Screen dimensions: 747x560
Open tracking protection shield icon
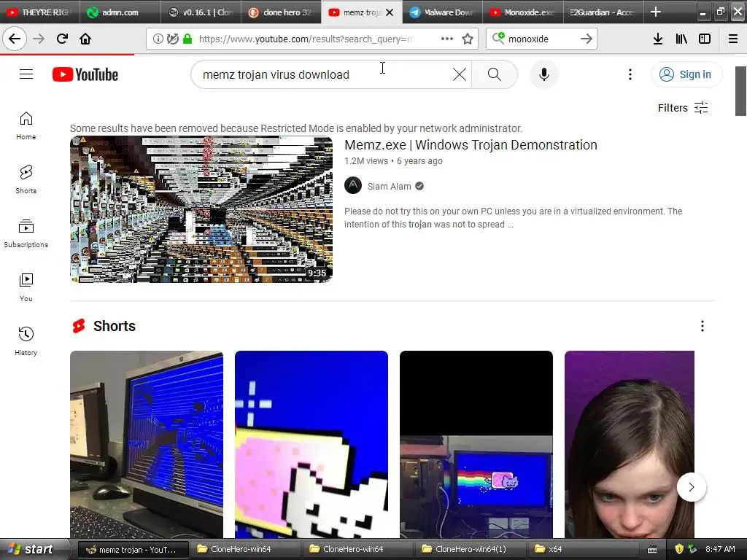click(x=172, y=39)
